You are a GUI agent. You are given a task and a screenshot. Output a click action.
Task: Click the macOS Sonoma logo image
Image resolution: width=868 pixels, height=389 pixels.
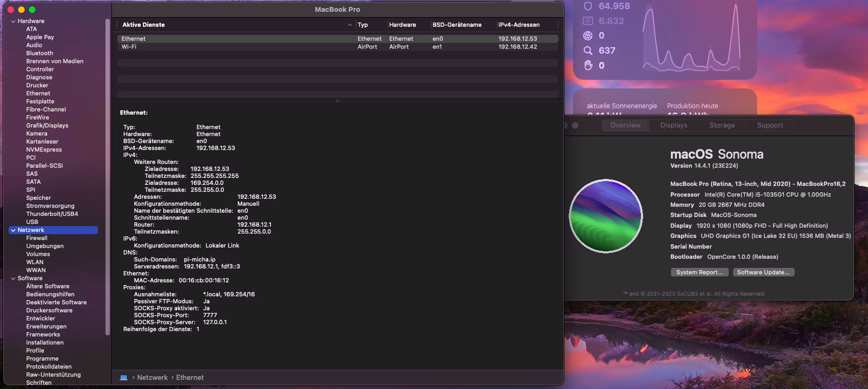pyautogui.click(x=606, y=216)
